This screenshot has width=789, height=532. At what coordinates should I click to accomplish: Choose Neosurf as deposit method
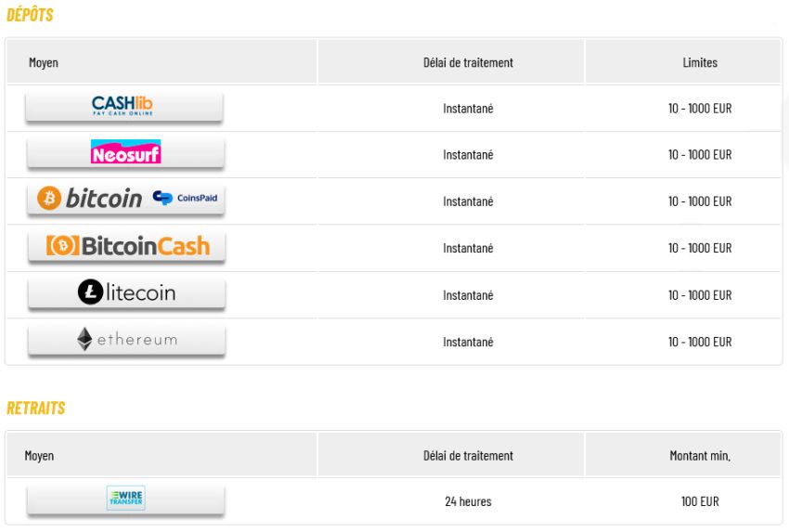[x=125, y=152]
